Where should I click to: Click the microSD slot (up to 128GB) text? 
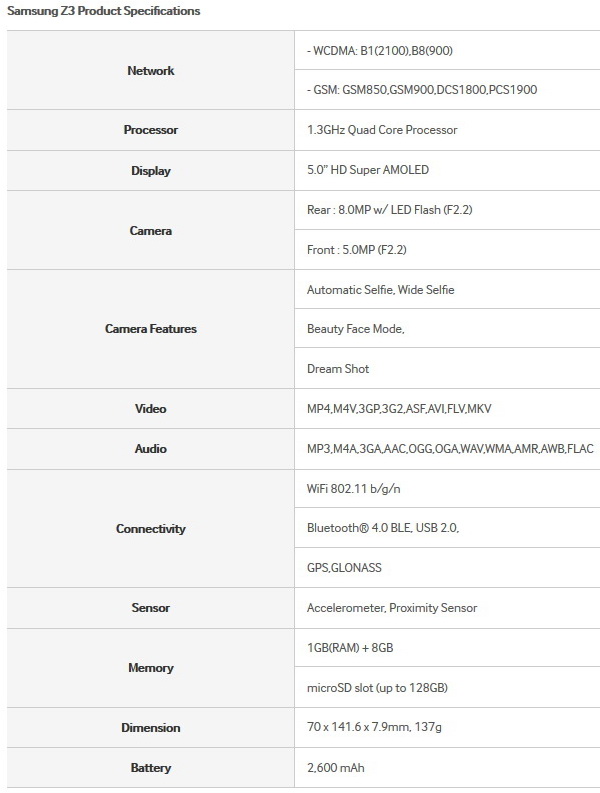(377, 688)
